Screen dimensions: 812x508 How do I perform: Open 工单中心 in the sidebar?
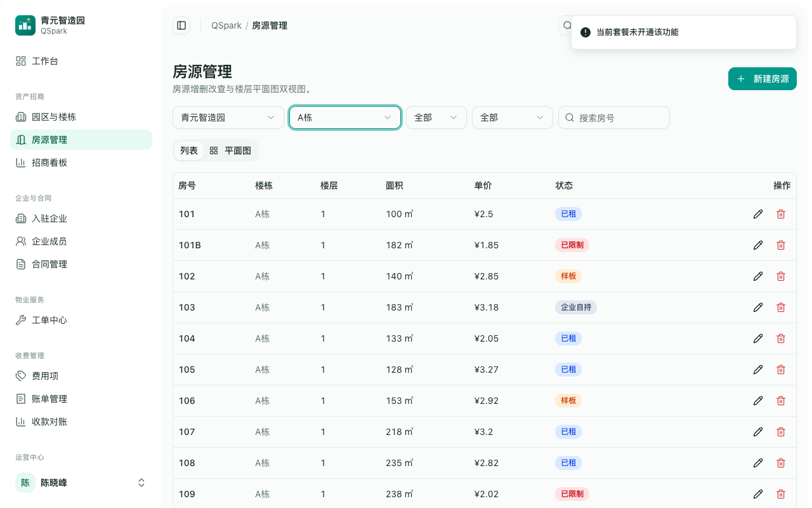point(81,320)
